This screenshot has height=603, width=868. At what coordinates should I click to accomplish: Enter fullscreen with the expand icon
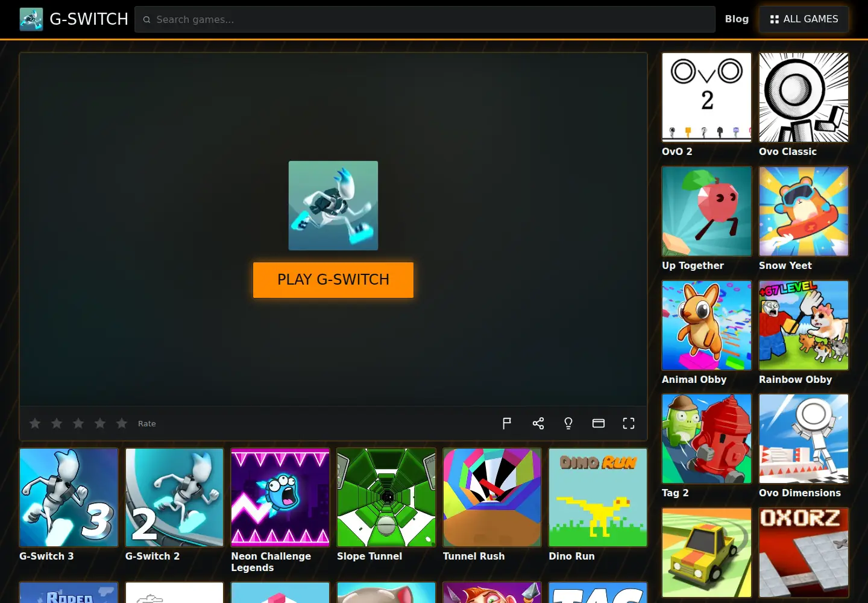[x=629, y=423]
